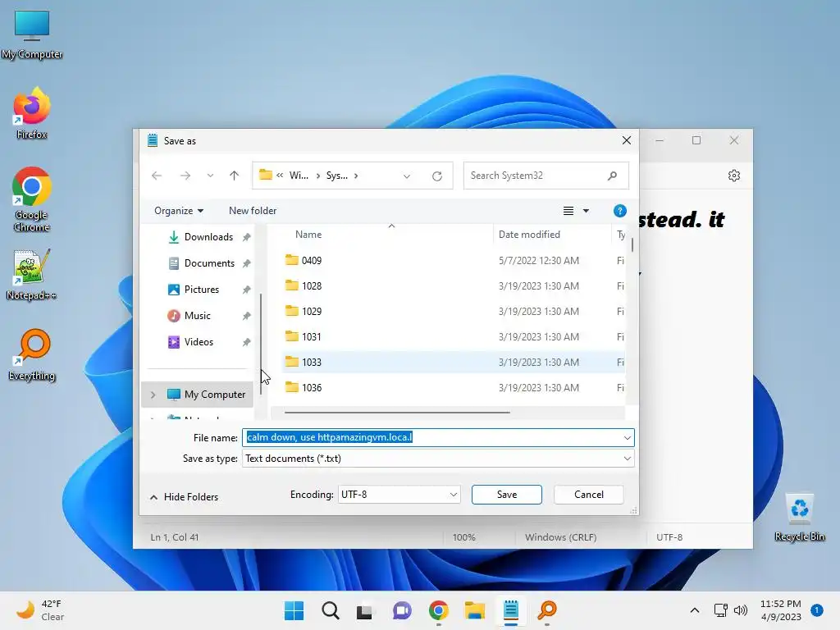Select the 1031 folder

tap(311, 336)
